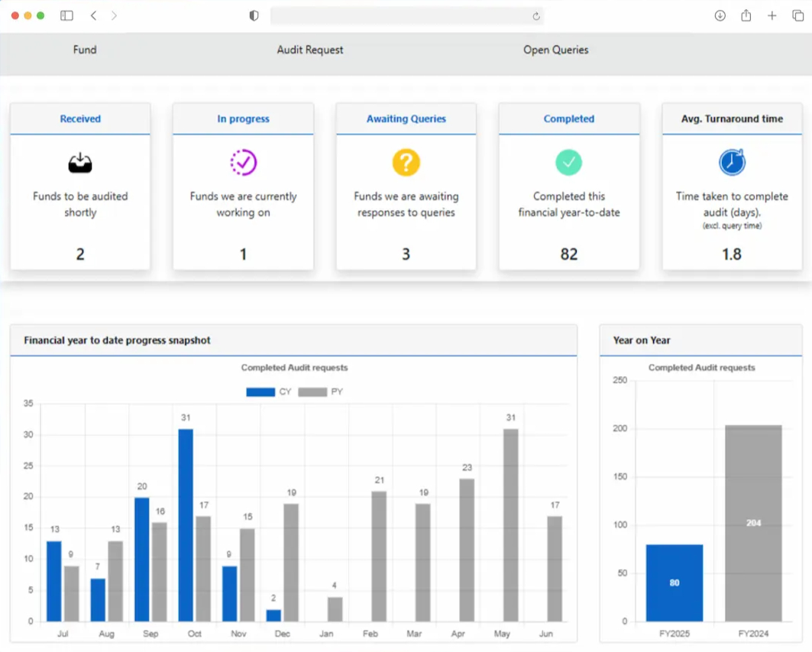Click the Received inbox tray icon
Viewport: 812px width, 652px height.
point(80,162)
